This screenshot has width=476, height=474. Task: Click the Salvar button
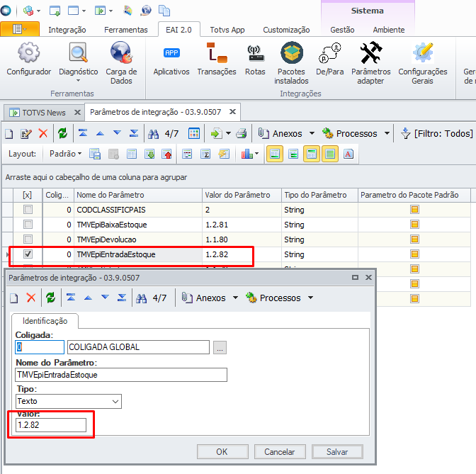(337, 452)
